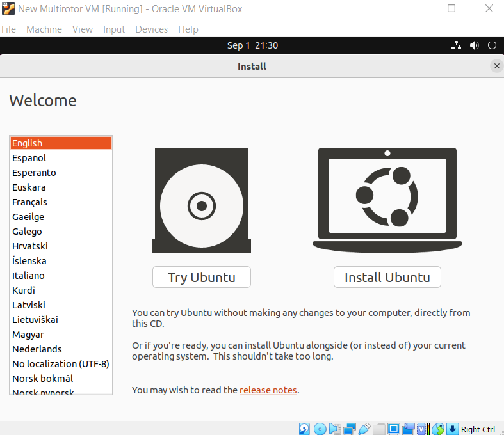504x435 pixels.
Task: Click the audio status bar icon
Action: (x=334, y=429)
